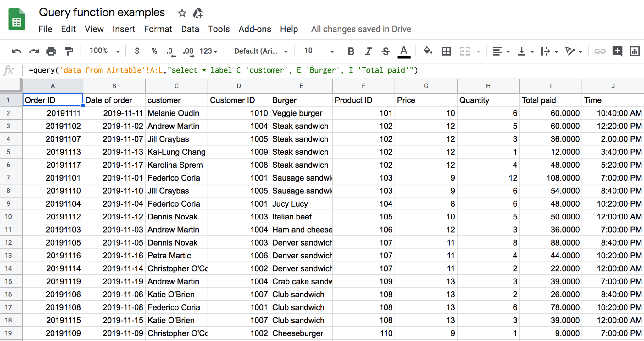Click the Undo arrow icon

point(16,51)
